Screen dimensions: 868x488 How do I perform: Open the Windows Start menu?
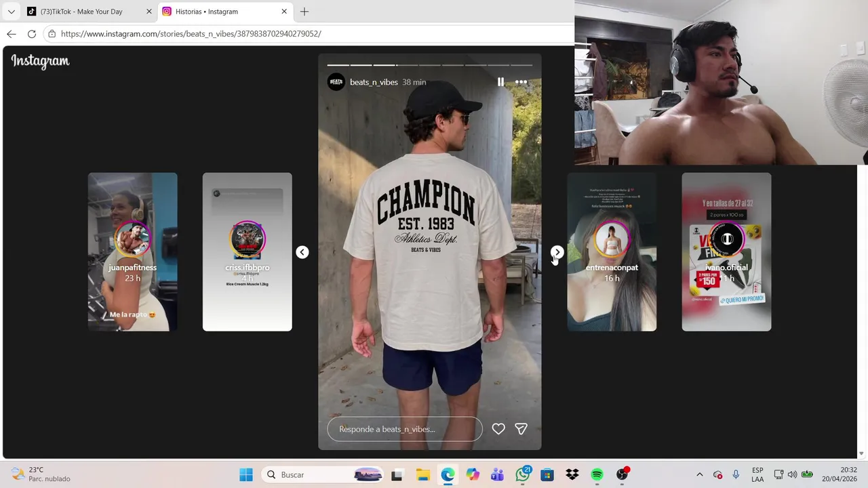coord(246,474)
